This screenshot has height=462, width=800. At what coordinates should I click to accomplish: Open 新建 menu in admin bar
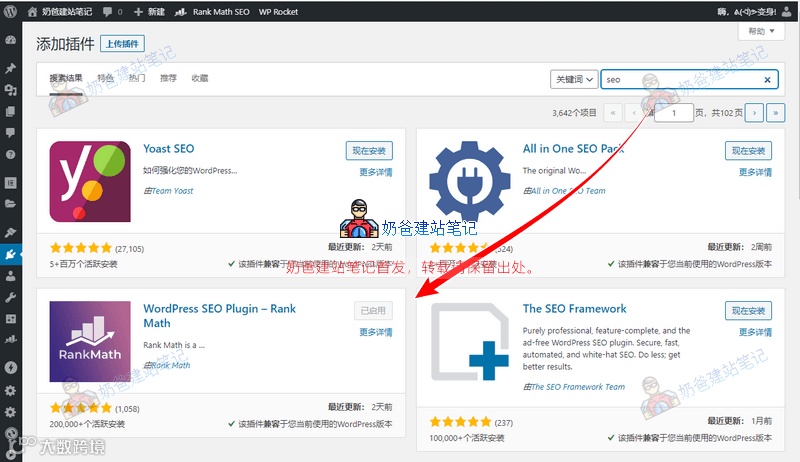point(149,12)
